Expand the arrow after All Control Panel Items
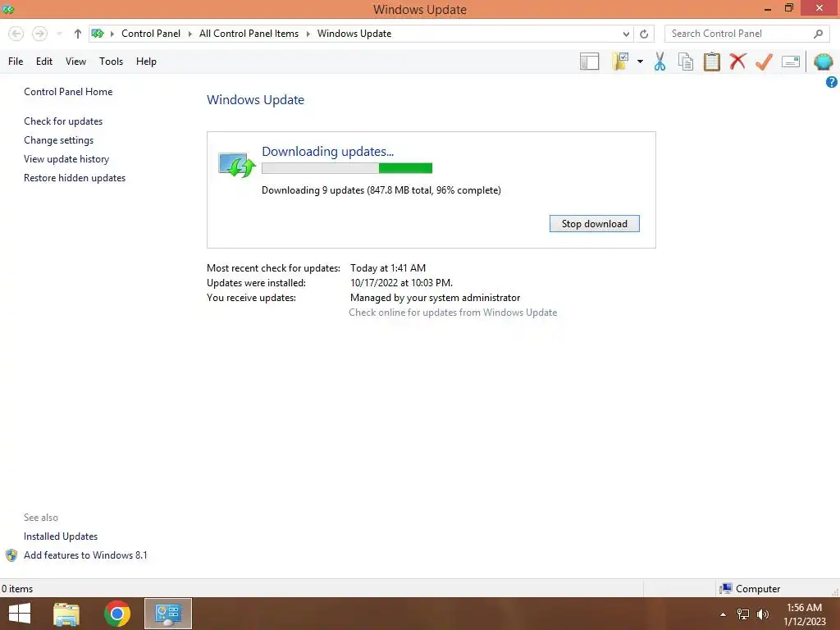 (x=308, y=34)
